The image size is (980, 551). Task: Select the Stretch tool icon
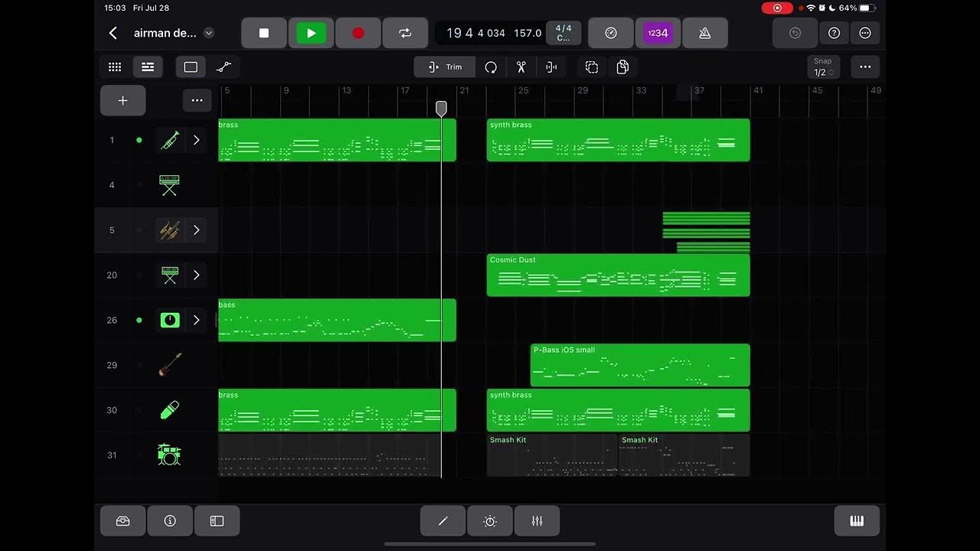pos(550,67)
